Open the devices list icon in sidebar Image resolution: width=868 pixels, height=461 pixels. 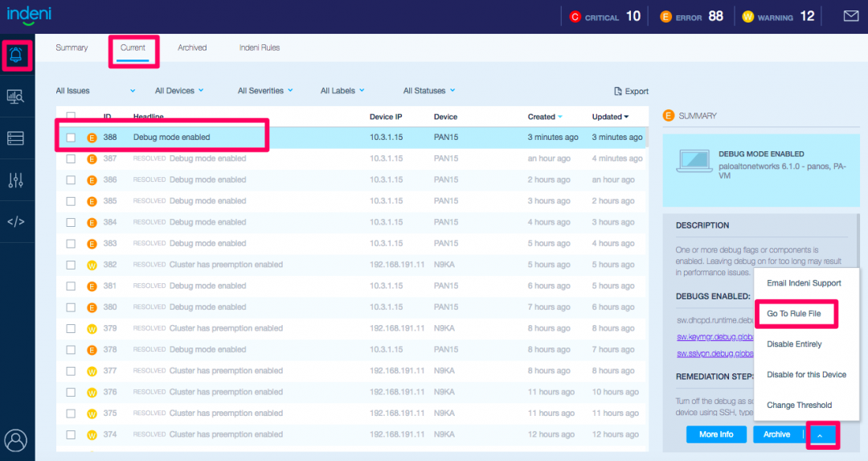click(x=16, y=138)
